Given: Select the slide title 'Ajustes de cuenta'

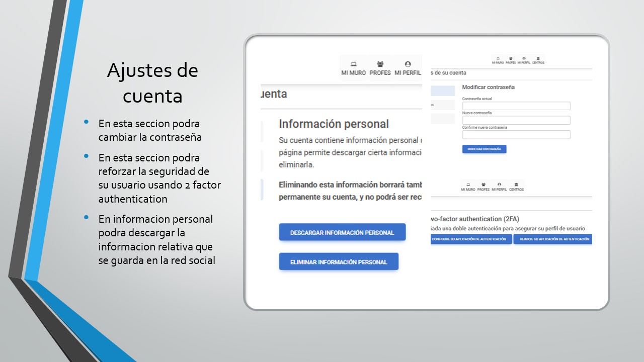Looking at the screenshot, I should click(152, 83).
